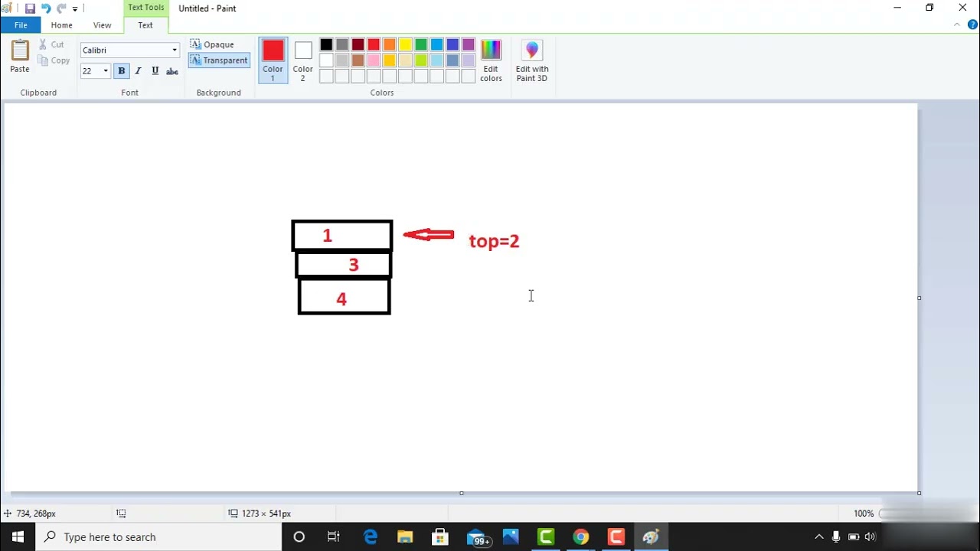Open Google Chrome from the taskbar
This screenshot has width=980, height=551.
[581, 537]
